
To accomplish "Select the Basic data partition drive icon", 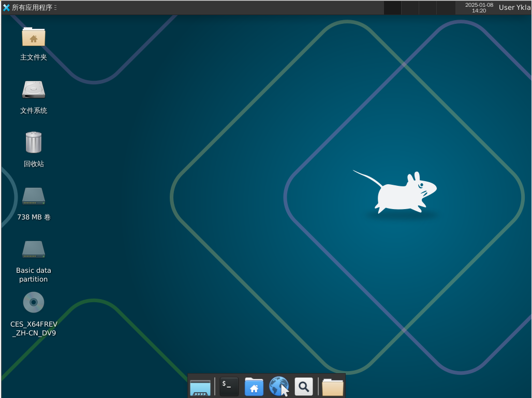I will click(x=34, y=249).
